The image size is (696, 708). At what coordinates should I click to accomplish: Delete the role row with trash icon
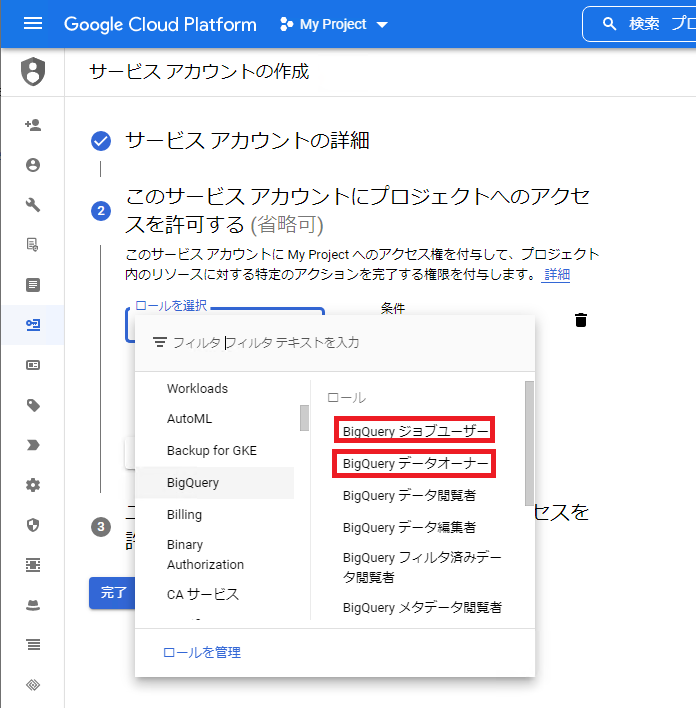tap(581, 320)
